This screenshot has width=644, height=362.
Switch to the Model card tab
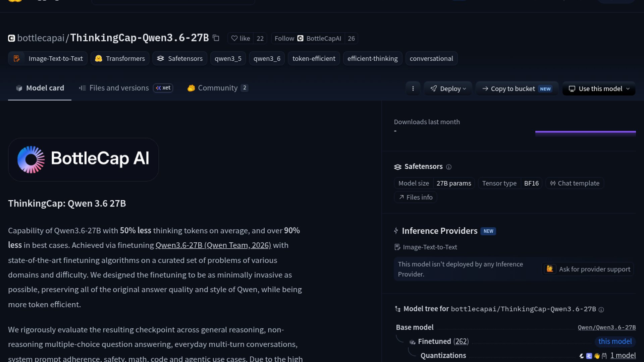[x=40, y=88]
